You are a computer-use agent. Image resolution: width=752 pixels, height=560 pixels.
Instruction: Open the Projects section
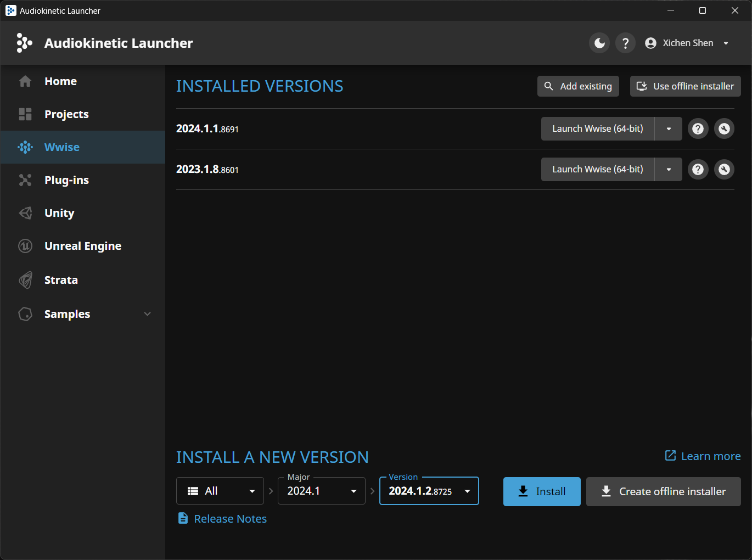tap(83, 114)
